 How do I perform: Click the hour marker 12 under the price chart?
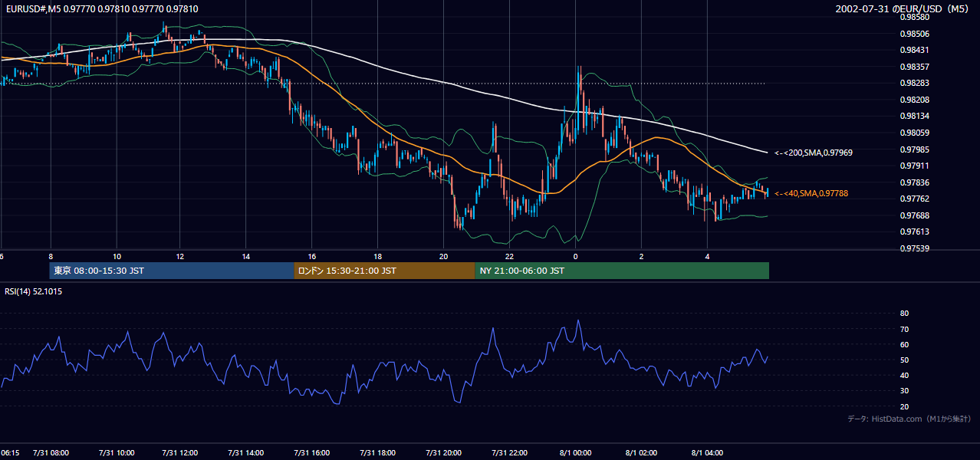click(x=180, y=256)
